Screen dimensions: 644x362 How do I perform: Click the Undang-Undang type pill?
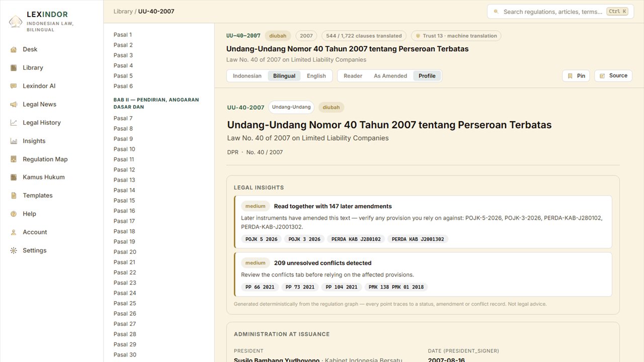click(x=291, y=107)
